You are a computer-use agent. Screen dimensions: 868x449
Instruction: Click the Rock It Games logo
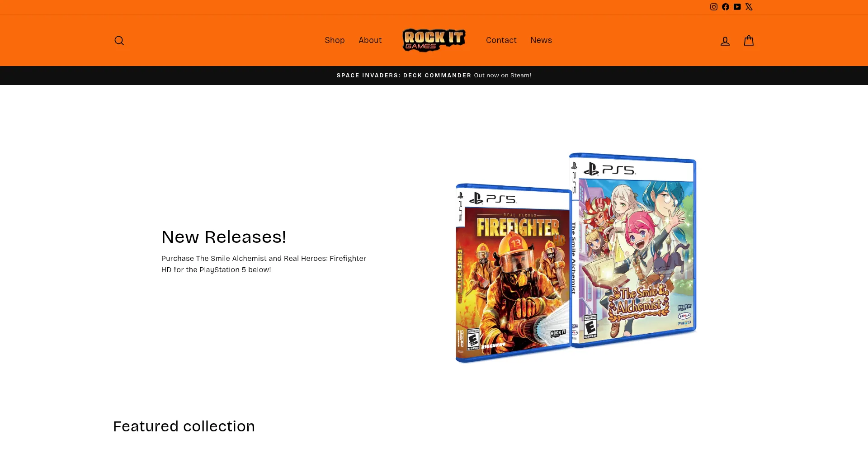(434, 40)
